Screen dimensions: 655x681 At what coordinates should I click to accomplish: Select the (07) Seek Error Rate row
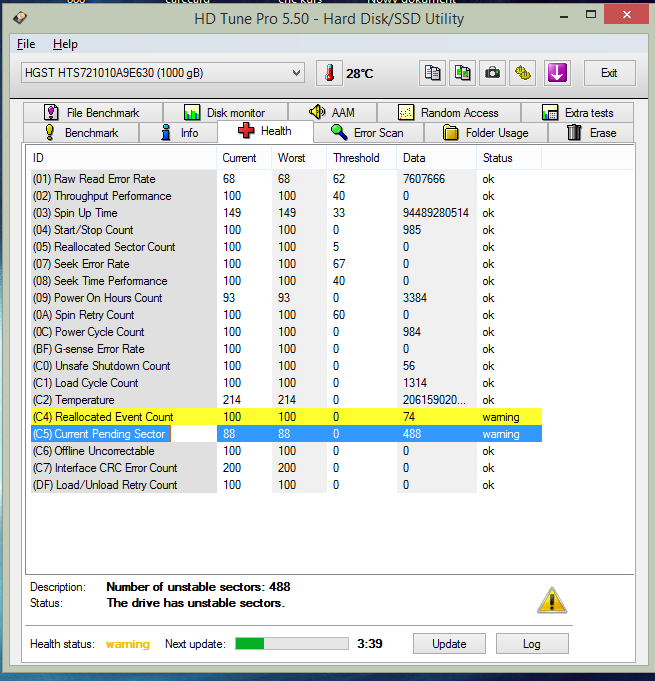coord(287,264)
